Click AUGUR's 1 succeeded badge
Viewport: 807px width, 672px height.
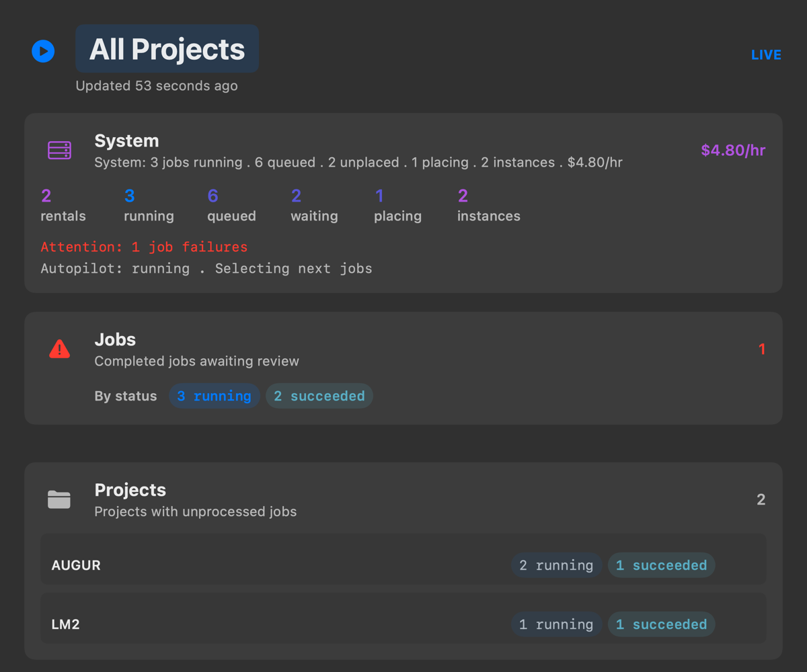click(x=661, y=565)
